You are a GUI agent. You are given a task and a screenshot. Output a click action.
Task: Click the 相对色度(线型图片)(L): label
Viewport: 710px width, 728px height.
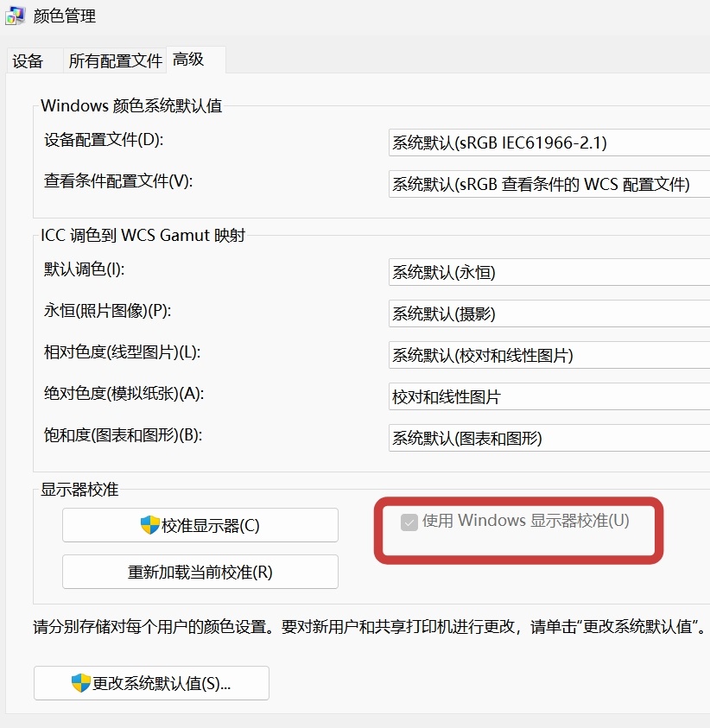click(x=122, y=352)
